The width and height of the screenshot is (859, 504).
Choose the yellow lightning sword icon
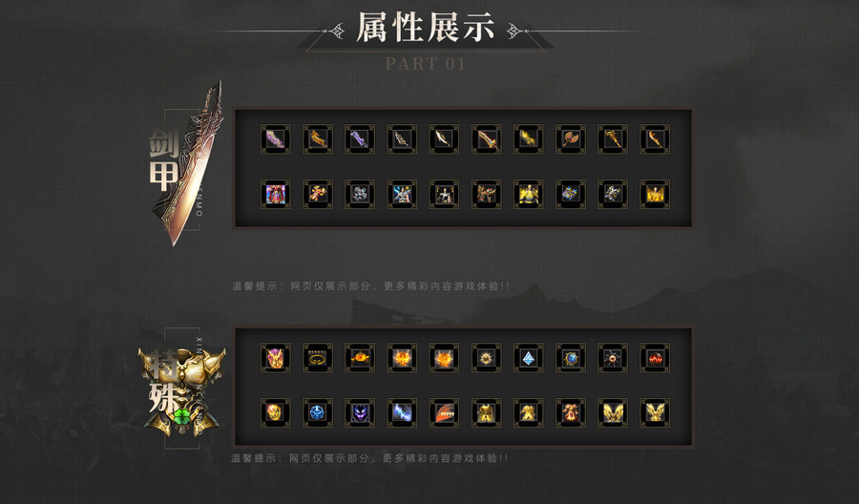click(x=528, y=139)
